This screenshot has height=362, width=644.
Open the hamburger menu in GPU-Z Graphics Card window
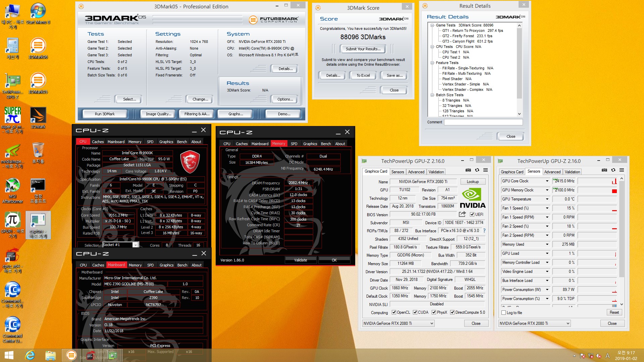tap(485, 170)
